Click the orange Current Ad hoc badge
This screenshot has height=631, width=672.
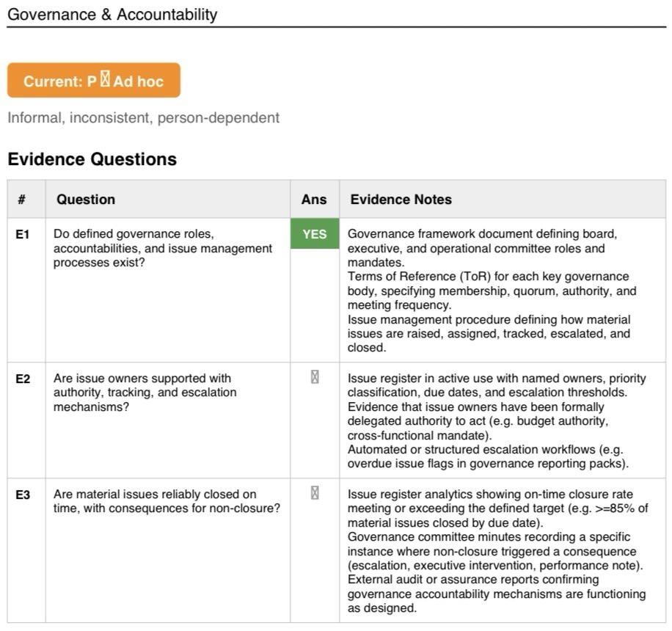click(x=94, y=80)
